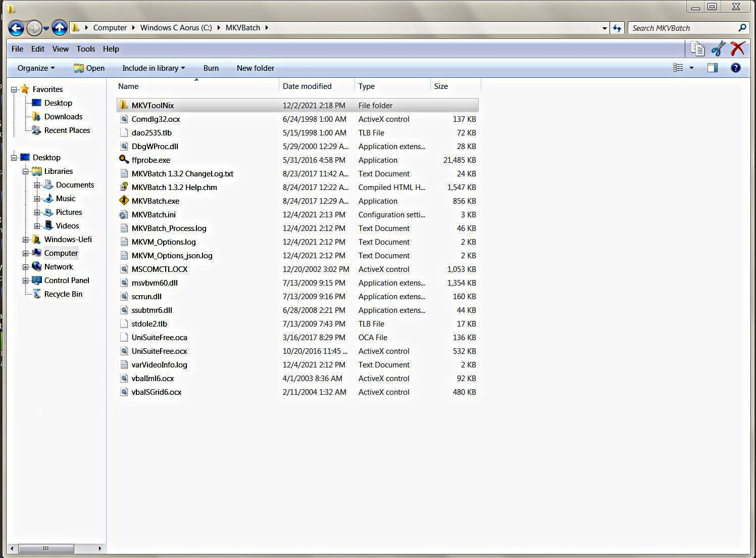Click the Forward navigation arrow
This screenshot has height=558, width=756.
point(34,28)
